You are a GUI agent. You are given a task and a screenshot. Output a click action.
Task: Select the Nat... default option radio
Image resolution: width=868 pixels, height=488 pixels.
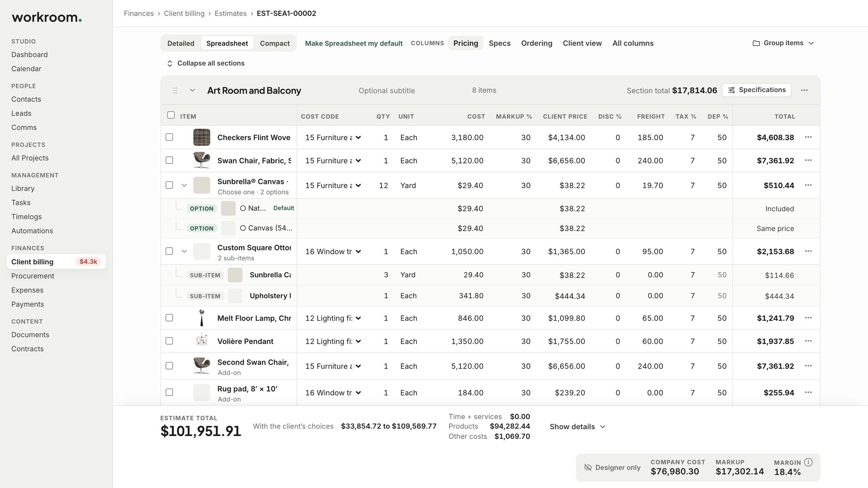(243, 208)
